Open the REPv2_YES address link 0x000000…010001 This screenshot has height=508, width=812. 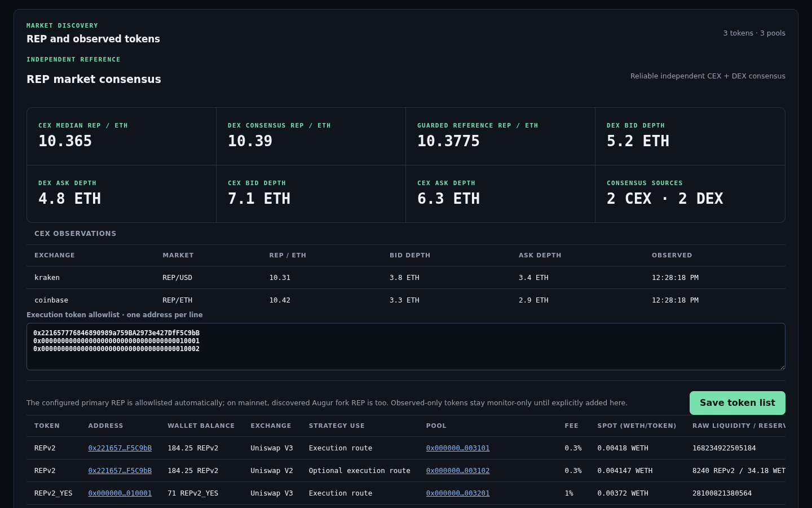120,493
